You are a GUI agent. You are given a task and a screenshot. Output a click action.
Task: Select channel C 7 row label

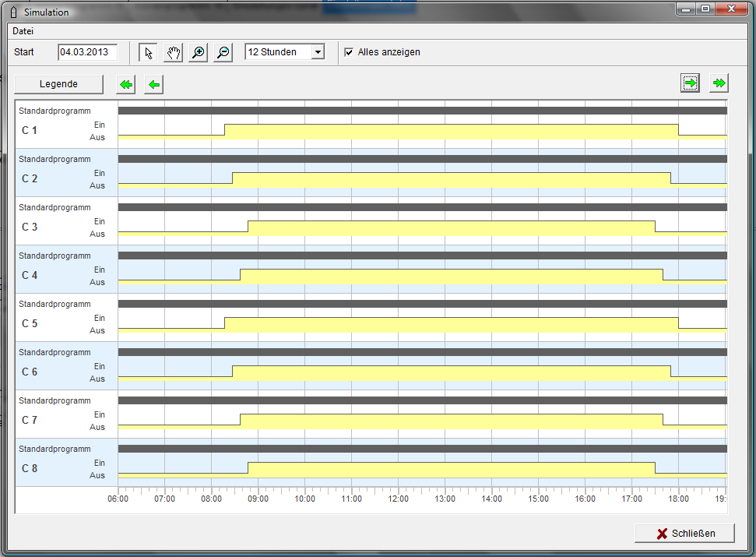click(30, 420)
